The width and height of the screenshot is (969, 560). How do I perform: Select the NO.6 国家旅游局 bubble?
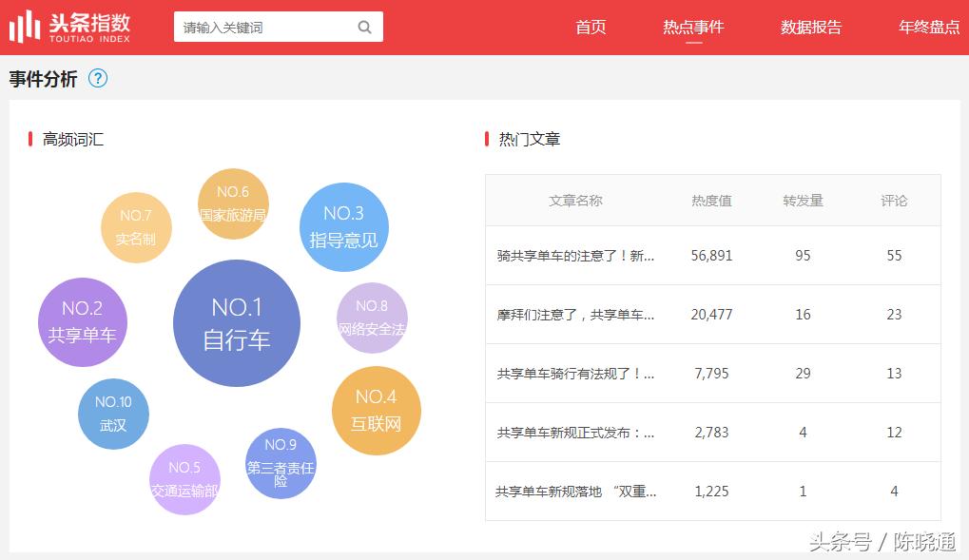[233, 203]
